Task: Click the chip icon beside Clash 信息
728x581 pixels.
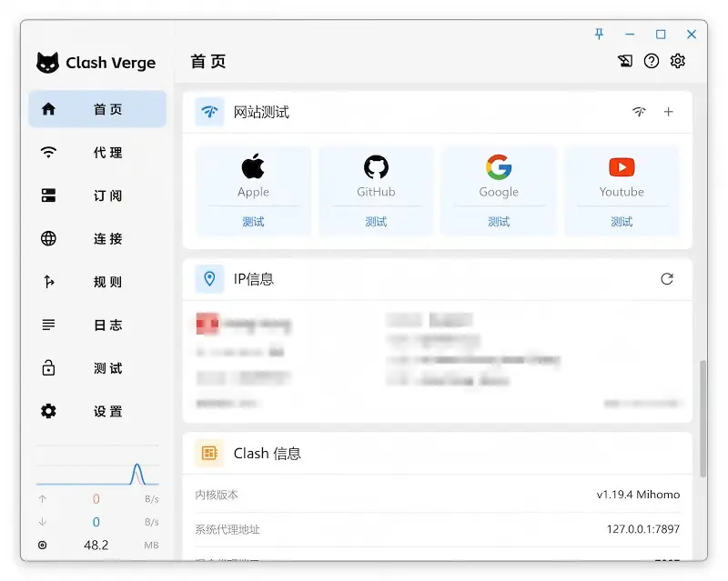Action: click(x=209, y=453)
